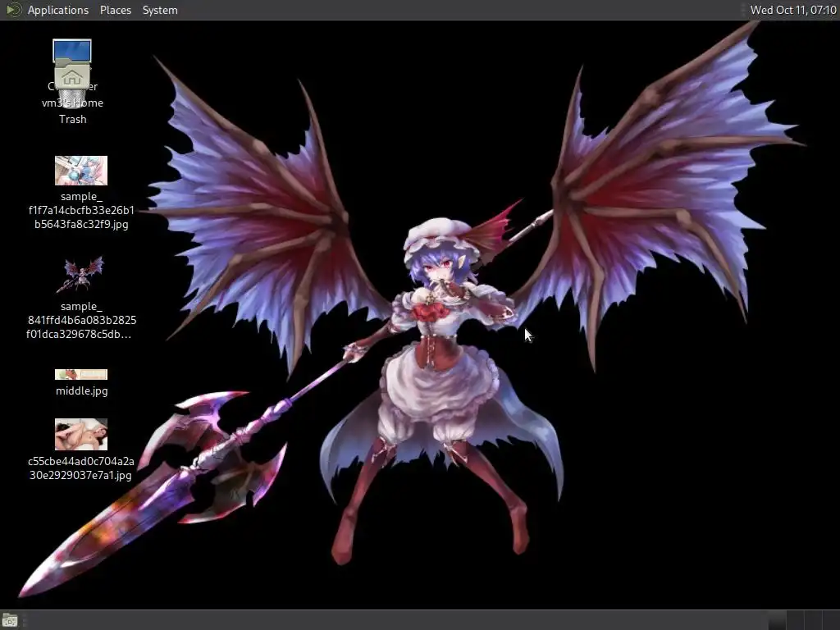Viewport: 840px width, 630px height.
Task: Open the Applications menu
Action: (58, 10)
